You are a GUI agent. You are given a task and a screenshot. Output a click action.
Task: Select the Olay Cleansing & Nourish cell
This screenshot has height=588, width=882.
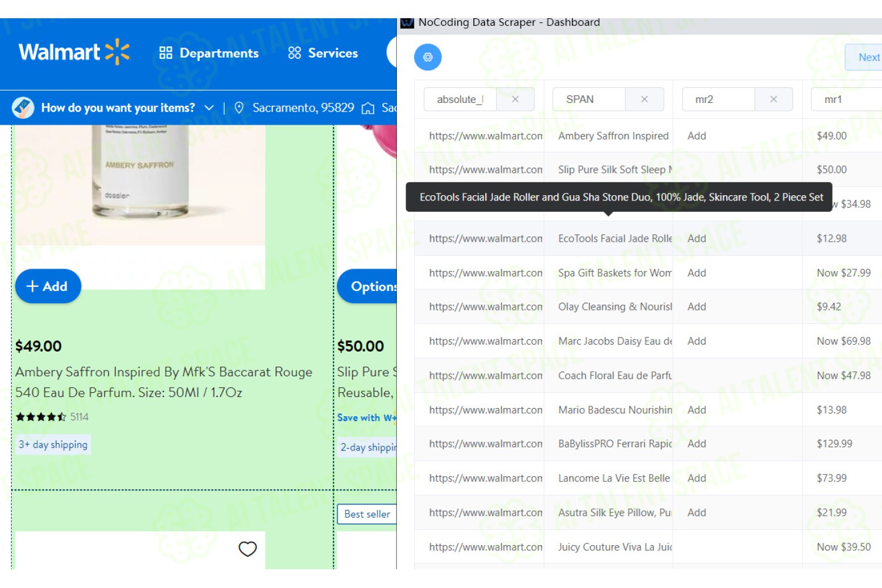(609, 307)
